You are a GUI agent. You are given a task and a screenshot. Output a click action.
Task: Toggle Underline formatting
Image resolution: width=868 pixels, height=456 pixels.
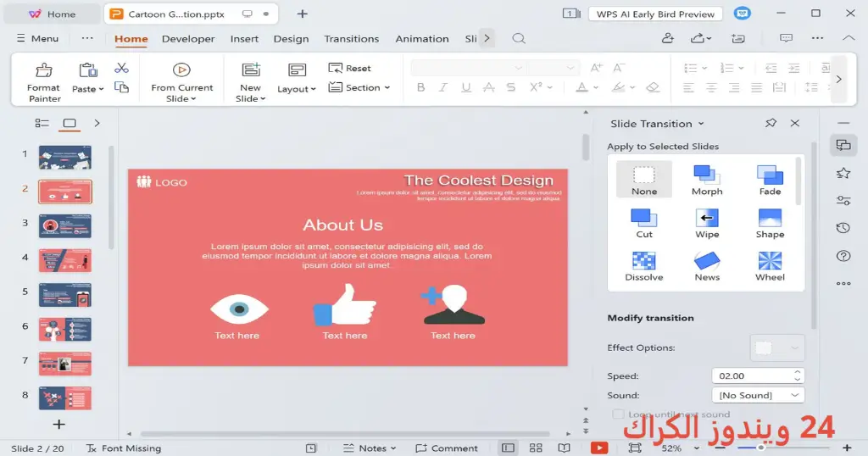pyautogui.click(x=466, y=87)
